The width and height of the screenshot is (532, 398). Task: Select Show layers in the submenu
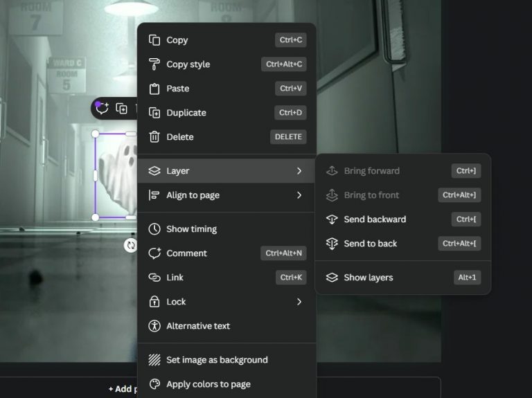point(368,278)
